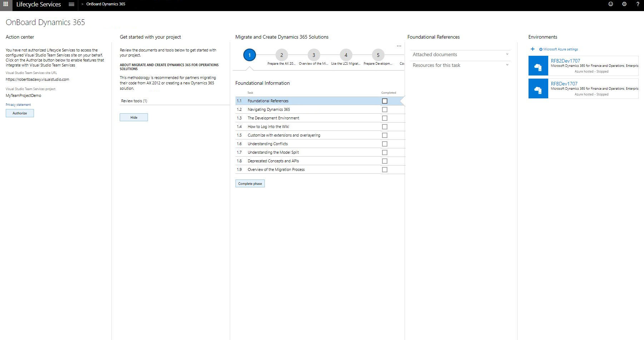The image size is (644, 340).
Task: Open the settings gear in the top bar
Action: [x=624, y=4]
